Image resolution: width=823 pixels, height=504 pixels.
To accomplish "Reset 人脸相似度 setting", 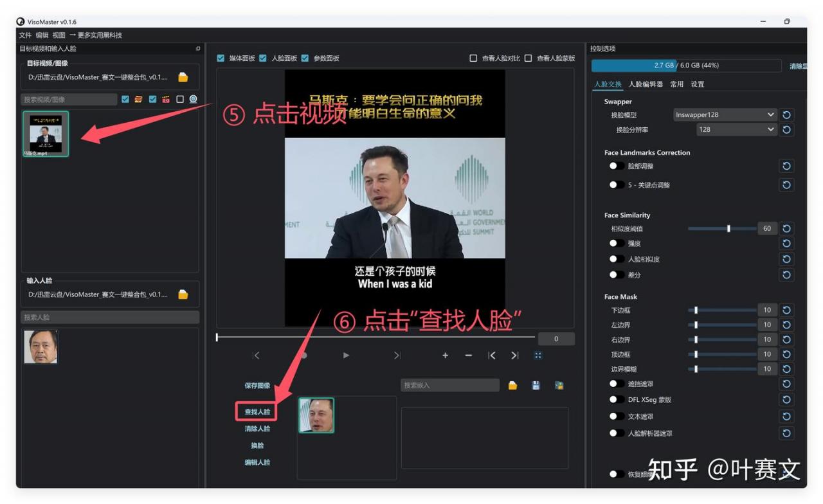I will (786, 258).
